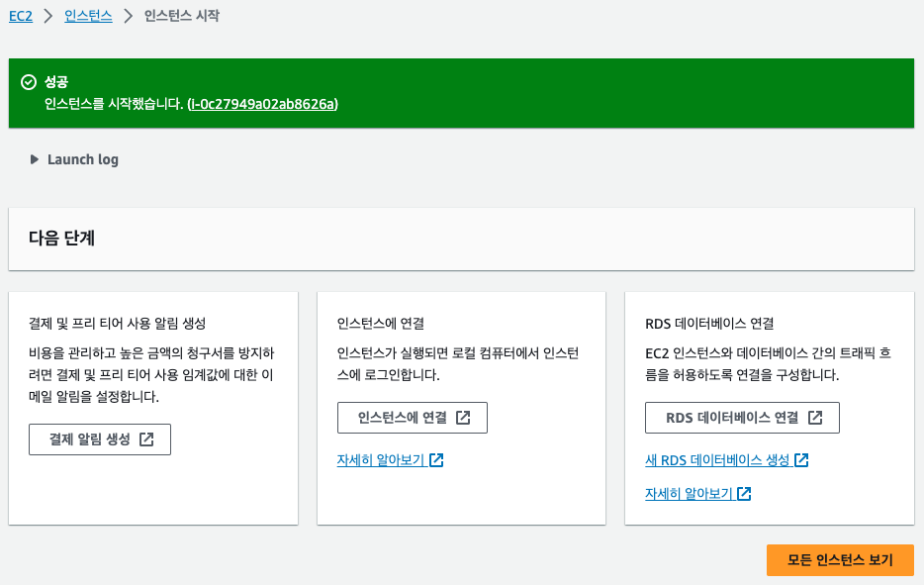Click the 인스턴스에 연결 button
This screenshot has width=924, height=585.
412,418
